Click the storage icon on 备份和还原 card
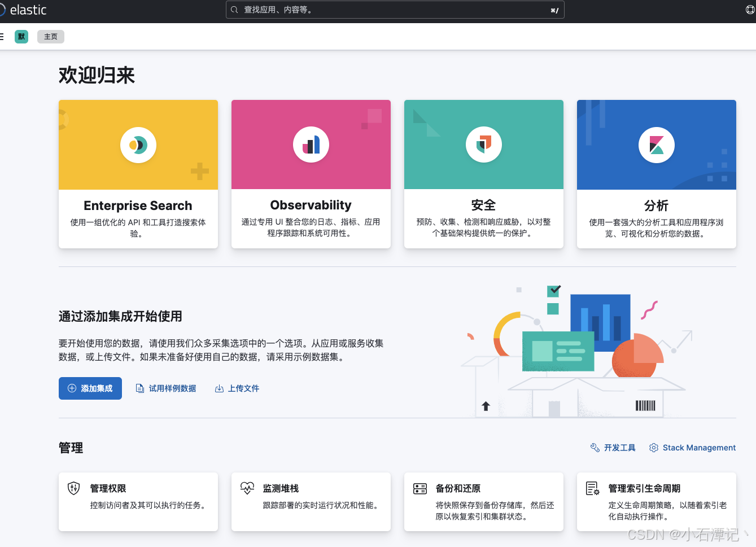756x547 pixels. point(420,488)
